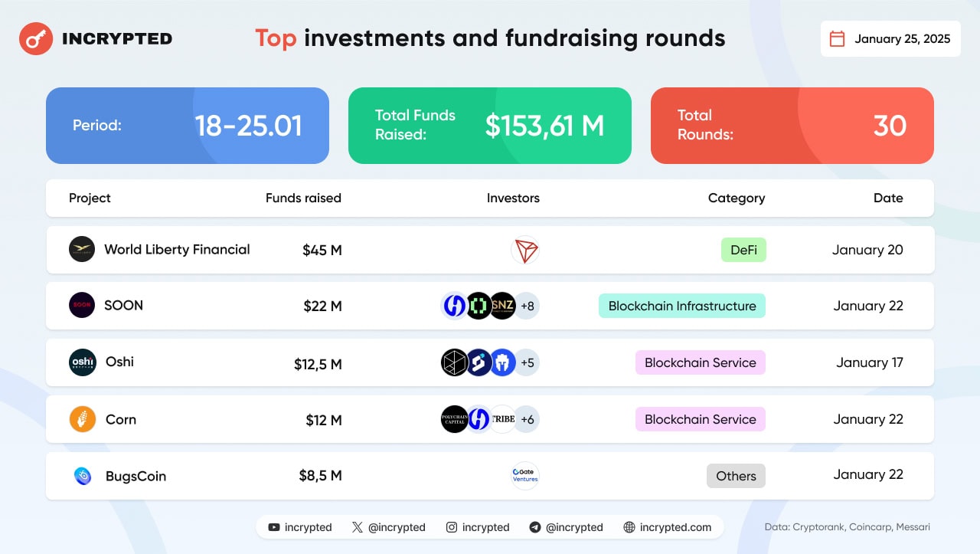
Task: Click the calendar icon beside the date
Action: tap(838, 38)
